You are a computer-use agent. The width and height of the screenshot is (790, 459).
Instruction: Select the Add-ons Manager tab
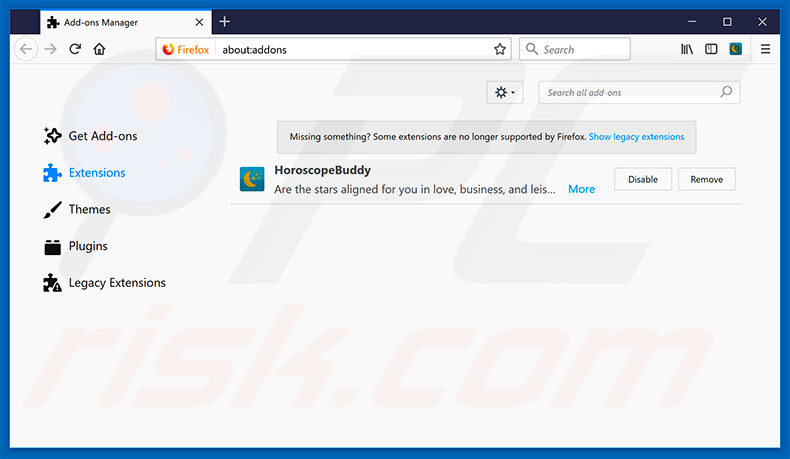(126, 22)
